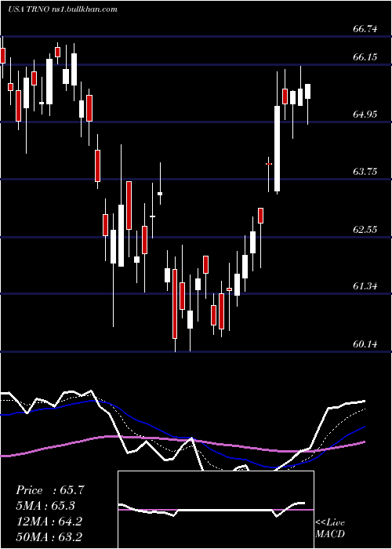The width and height of the screenshot is (392, 549).
Task: Click the 62.55 price level label
Action: (365, 229)
